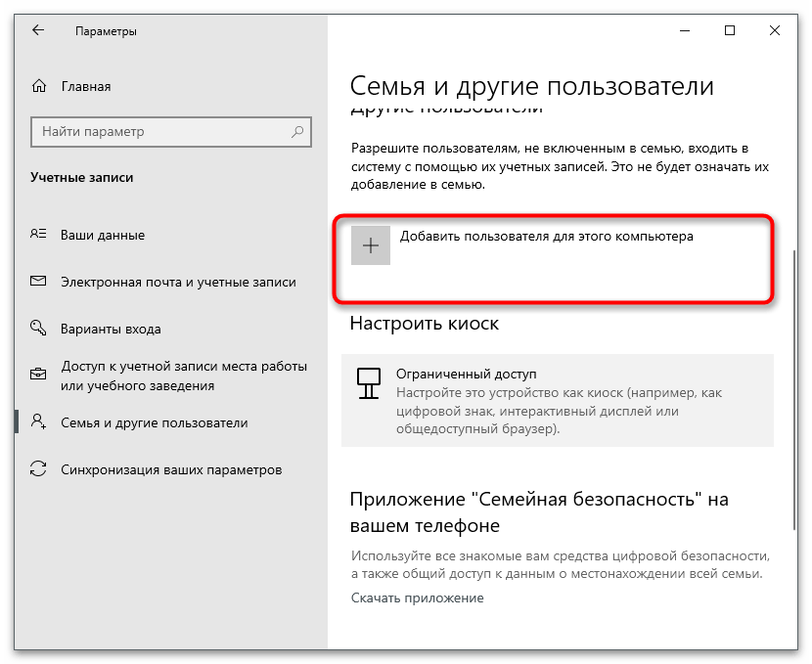This screenshot has height=664, width=812.
Task: Click the envelope icon for Электронная почта
Action: [38, 281]
